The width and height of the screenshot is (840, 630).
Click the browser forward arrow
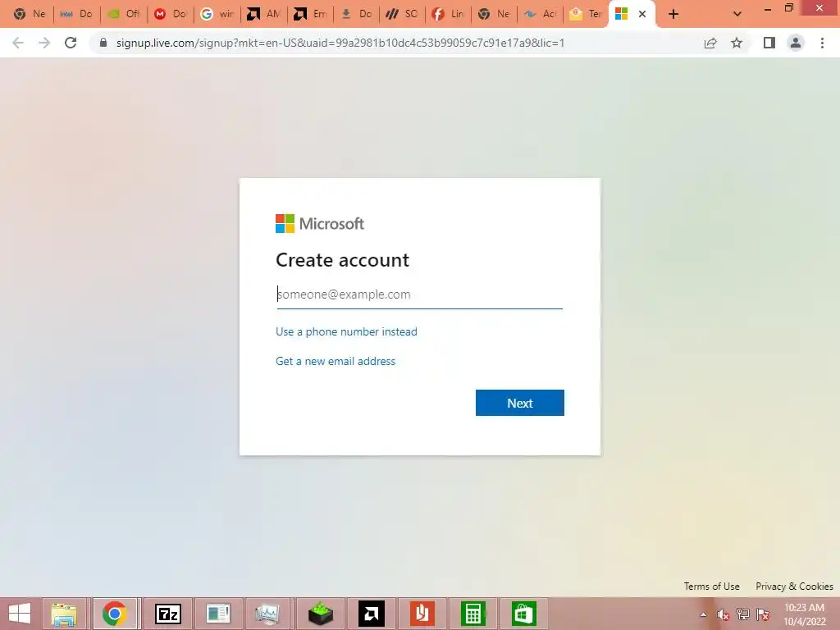click(x=44, y=43)
